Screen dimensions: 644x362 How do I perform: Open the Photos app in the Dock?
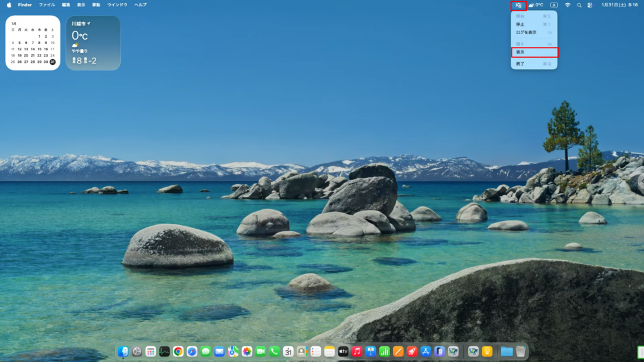(247, 352)
